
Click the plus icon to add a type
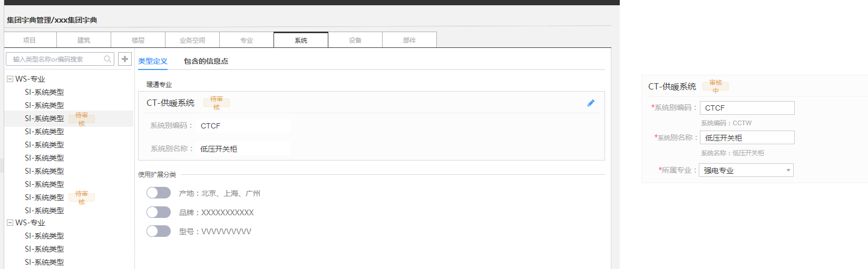pos(125,59)
